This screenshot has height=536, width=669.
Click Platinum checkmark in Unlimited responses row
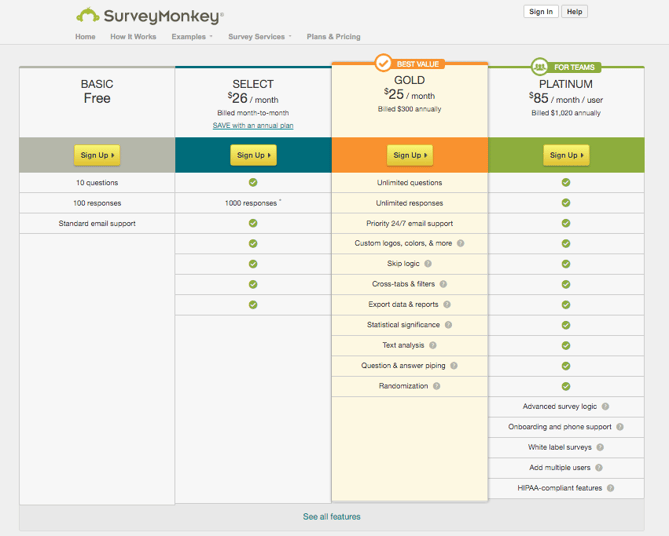click(x=566, y=203)
